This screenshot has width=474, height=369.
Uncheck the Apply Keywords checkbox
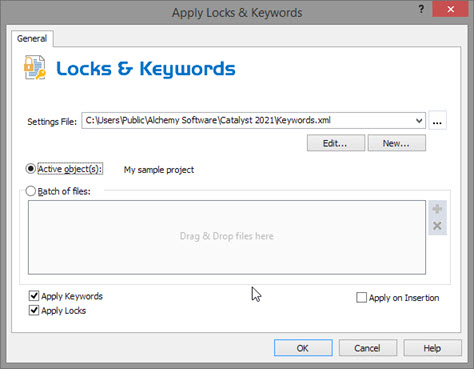tap(34, 296)
